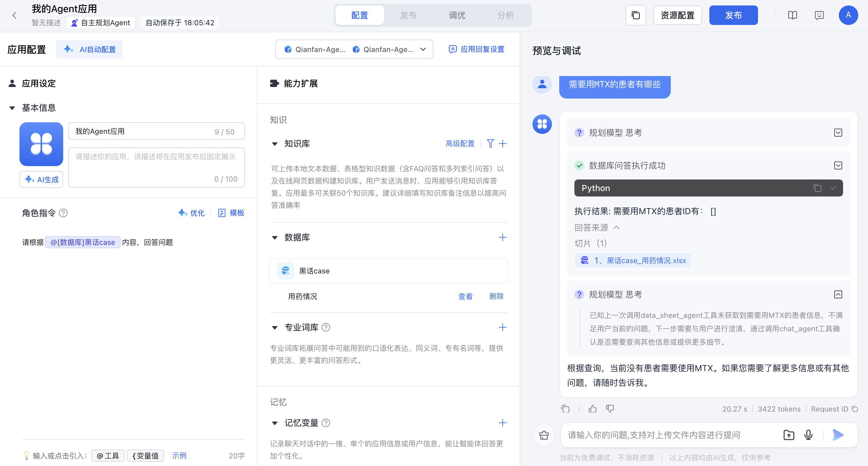Switch to the 调优 tab
Screen dimensions: 868x466
457,15
